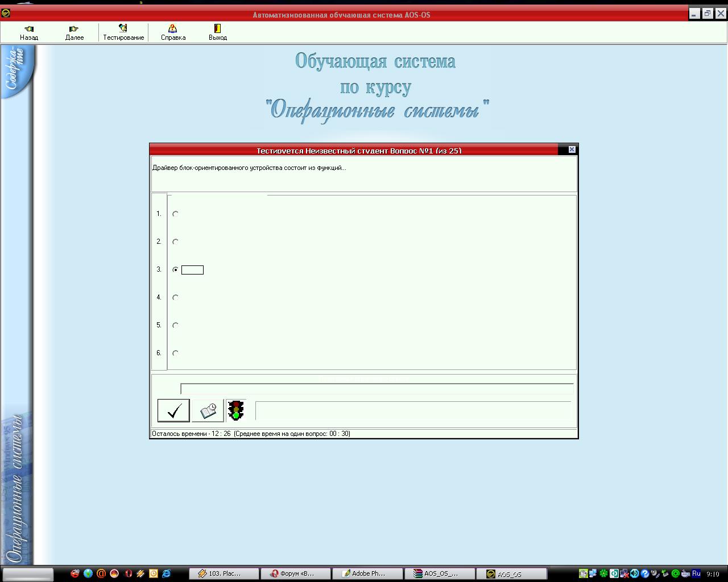Select answer option 1 radio button
Screen dimensions: 728x582
click(x=175, y=214)
